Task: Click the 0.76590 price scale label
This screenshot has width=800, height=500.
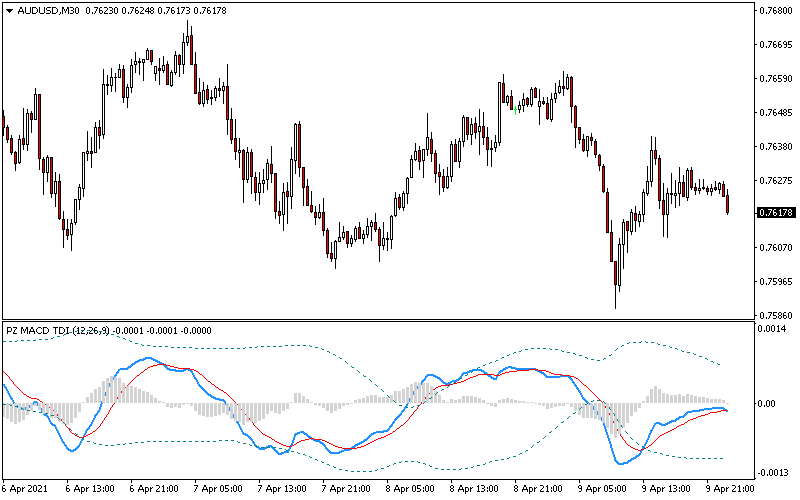Action: [775, 79]
